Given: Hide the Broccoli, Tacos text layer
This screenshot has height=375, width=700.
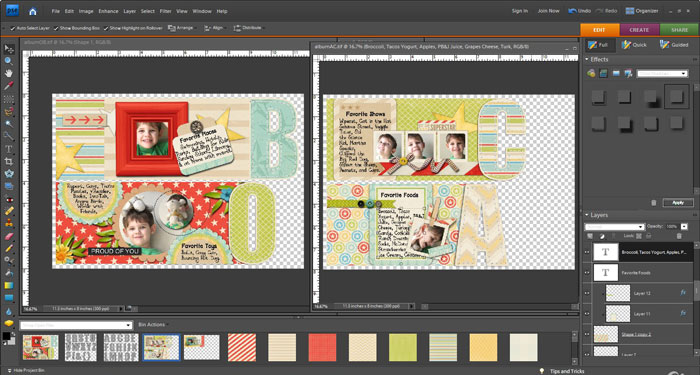Looking at the screenshot, I should point(587,252).
